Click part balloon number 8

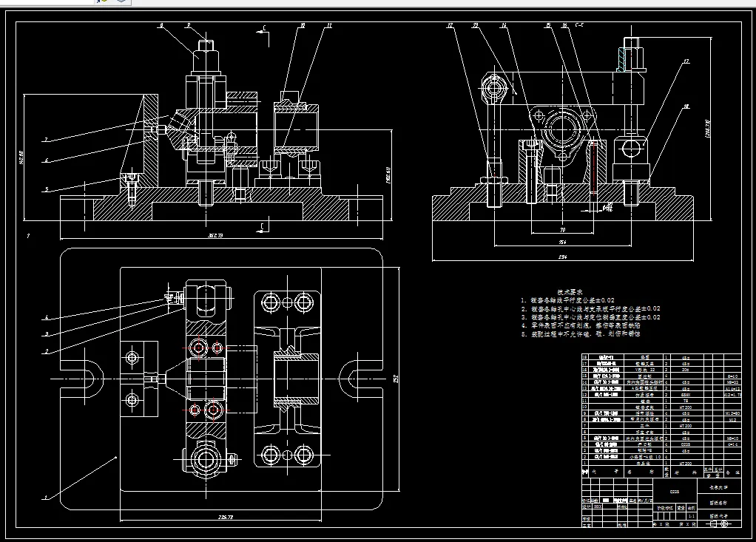click(161, 25)
